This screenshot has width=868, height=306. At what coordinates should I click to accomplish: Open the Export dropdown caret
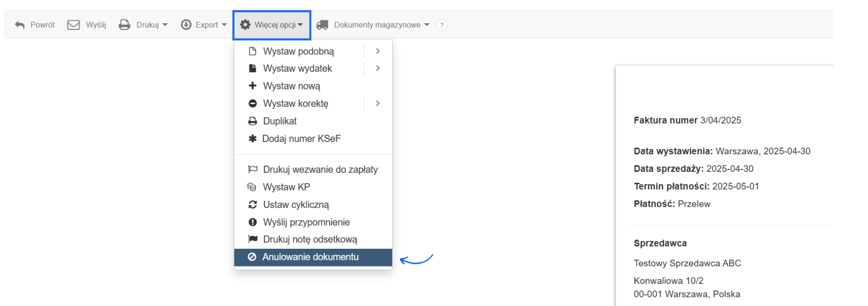pyautogui.click(x=224, y=25)
